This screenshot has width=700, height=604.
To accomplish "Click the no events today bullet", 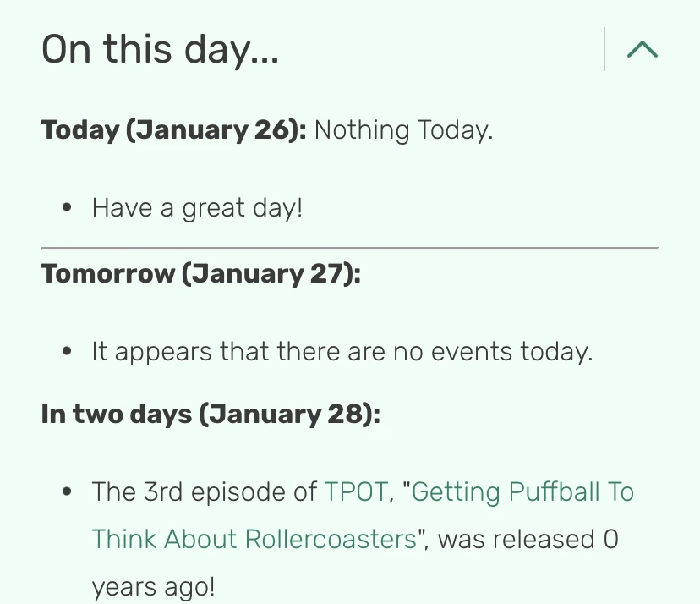I will (x=342, y=350).
